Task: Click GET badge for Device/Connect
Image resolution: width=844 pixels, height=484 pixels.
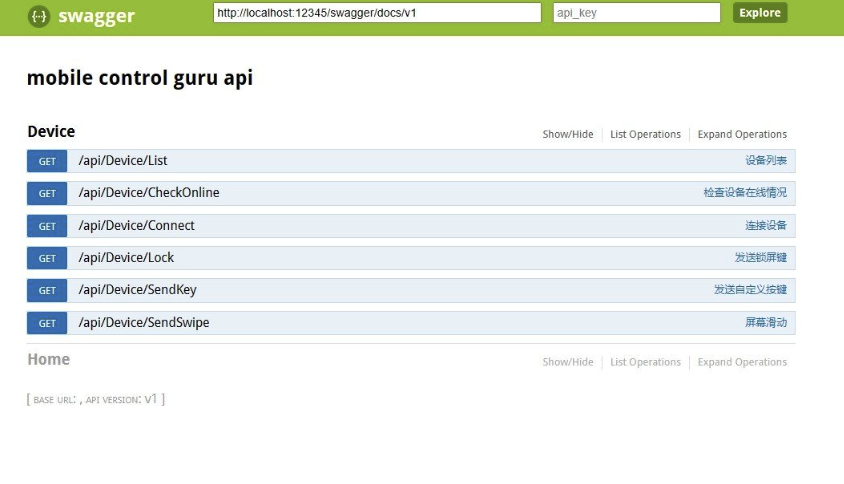Action: click(x=47, y=226)
